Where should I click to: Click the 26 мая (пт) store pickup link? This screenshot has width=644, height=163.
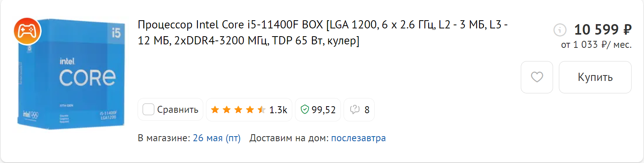pos(216,138)
